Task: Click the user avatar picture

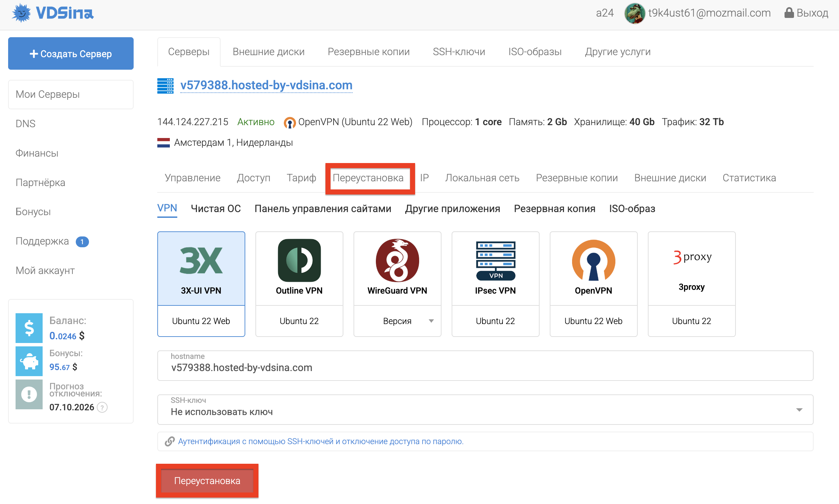Action: pyautogui.click(x=634, y=14)
